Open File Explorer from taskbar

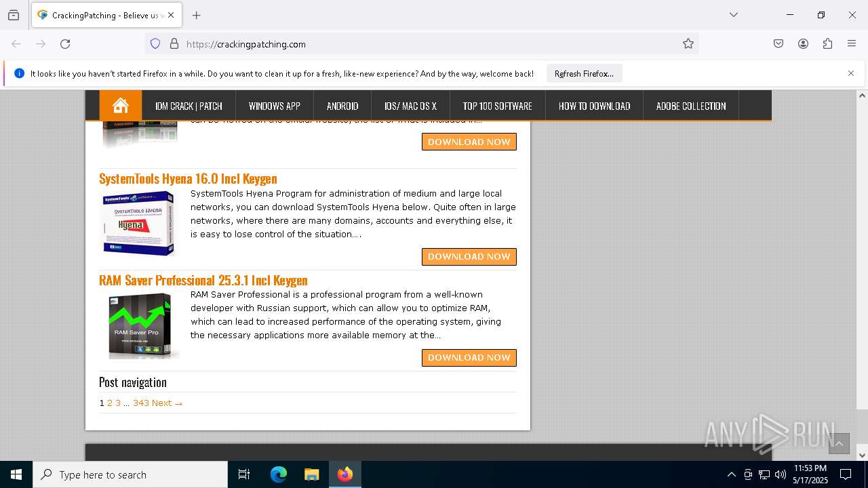coord(311,474)
